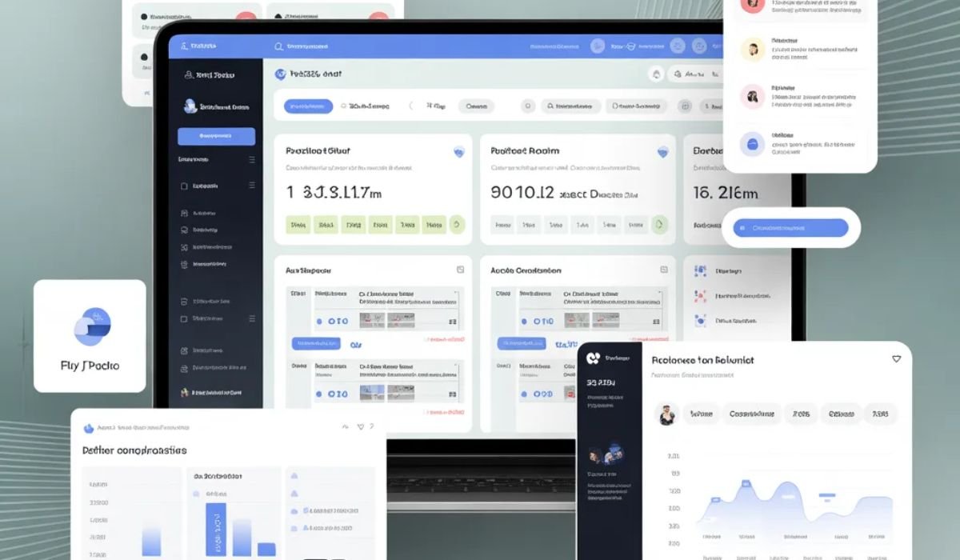Expand the first sidebar section with the lines icon

(x=251, y=160)
